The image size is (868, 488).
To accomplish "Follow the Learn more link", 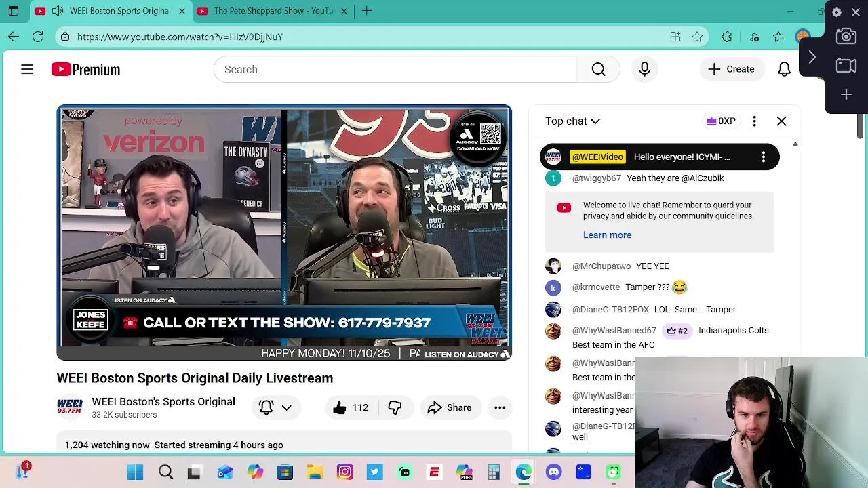I will click(x=607, y=235).
